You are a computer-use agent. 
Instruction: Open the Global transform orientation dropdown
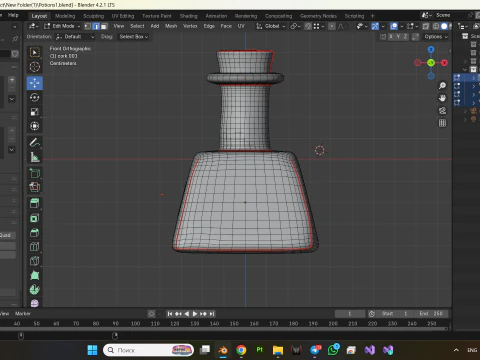(271, 26)
